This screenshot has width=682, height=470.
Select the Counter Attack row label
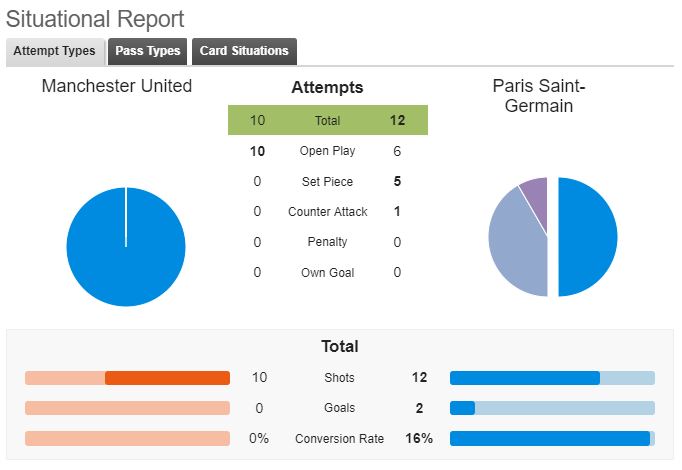tap(328, 212)
